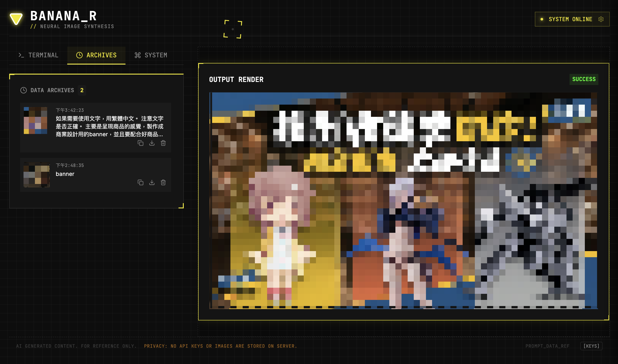Open the 下午3:42:23 archive thumbnail

35,121
